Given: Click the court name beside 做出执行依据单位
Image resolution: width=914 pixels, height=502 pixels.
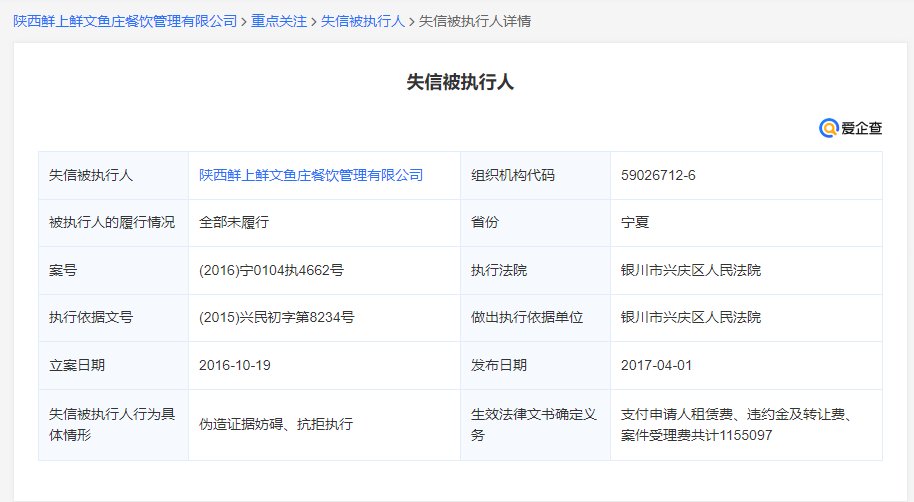Looking at the screenshot, I should [691, 317].
